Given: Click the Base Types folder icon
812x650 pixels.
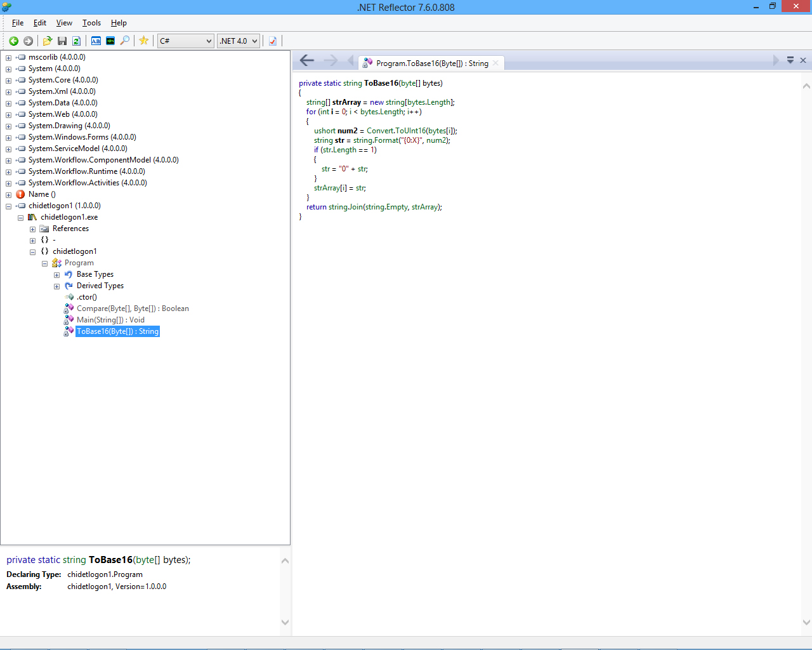Looking at the screenshot, I should coord(69,274).
